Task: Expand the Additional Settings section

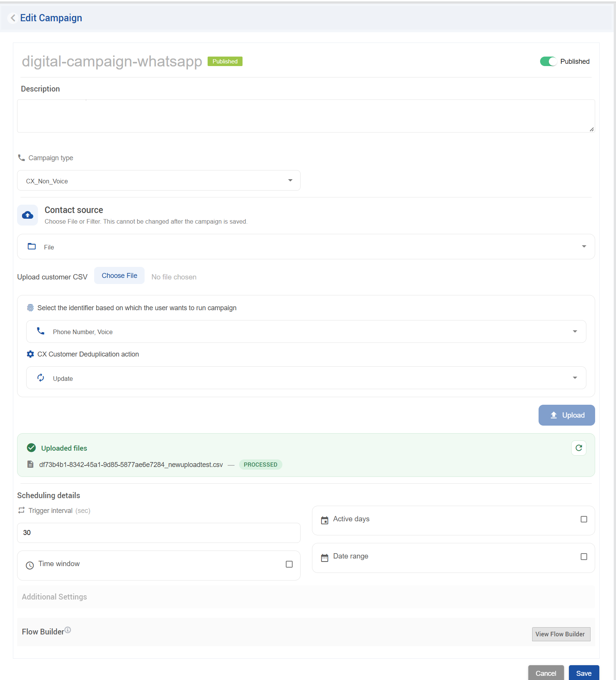Action: [306, 597]
